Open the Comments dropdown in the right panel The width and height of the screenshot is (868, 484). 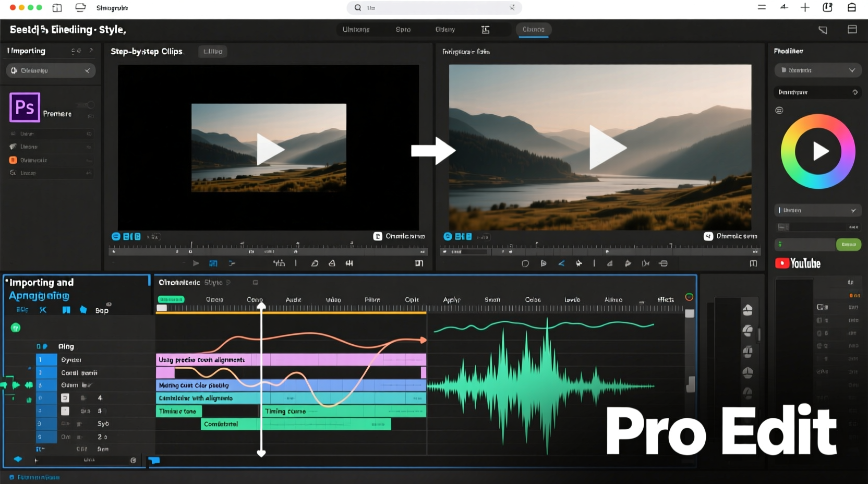tap(817, 70)
